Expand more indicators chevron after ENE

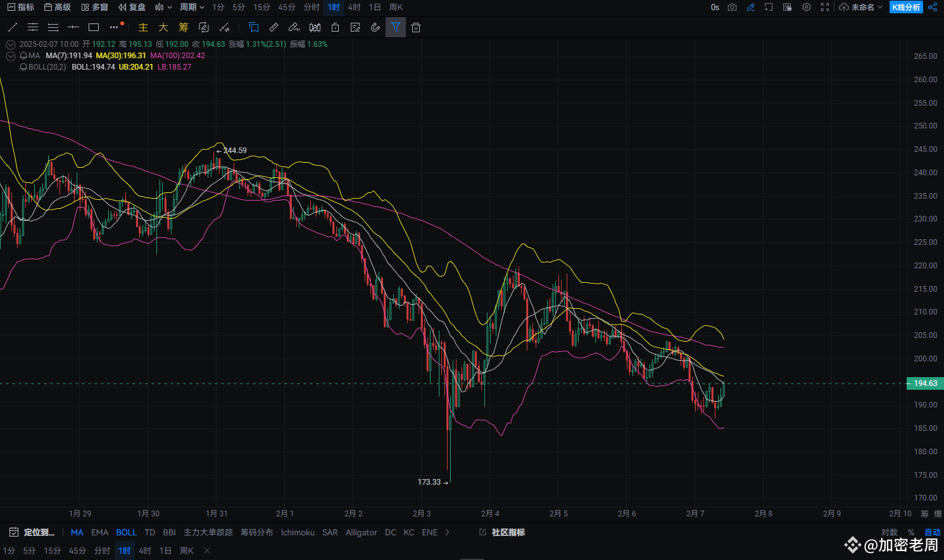(448, 532)
